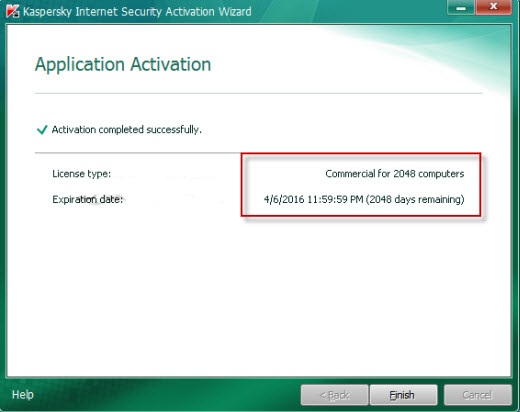Minimize the Activation Wizard window
This screenshot has width=520, height=412.
pyautogui.click(x=461, y=7)
